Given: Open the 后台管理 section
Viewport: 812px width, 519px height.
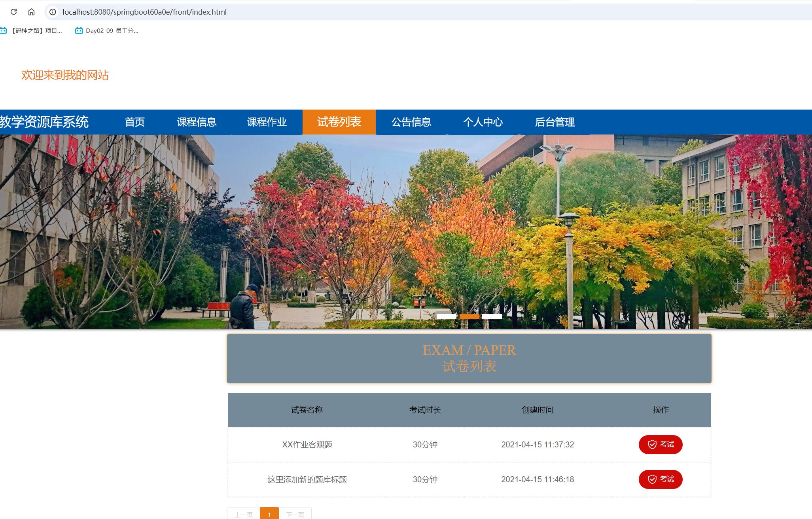Looking at the screenshot, I should pyautogui.click(x=555, y=122).
